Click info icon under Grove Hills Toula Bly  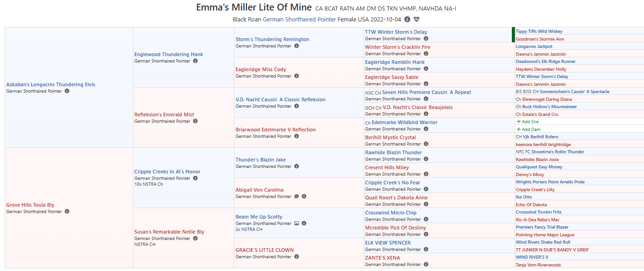click(x=67, y=212)
